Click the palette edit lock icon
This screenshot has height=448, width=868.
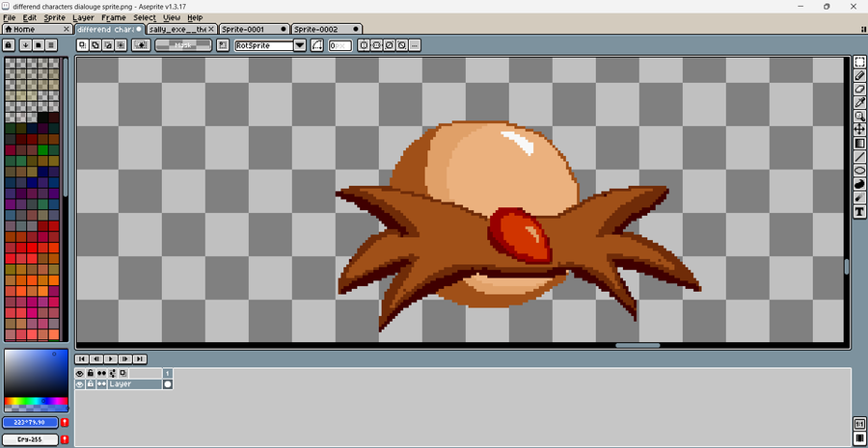(9, 45)
